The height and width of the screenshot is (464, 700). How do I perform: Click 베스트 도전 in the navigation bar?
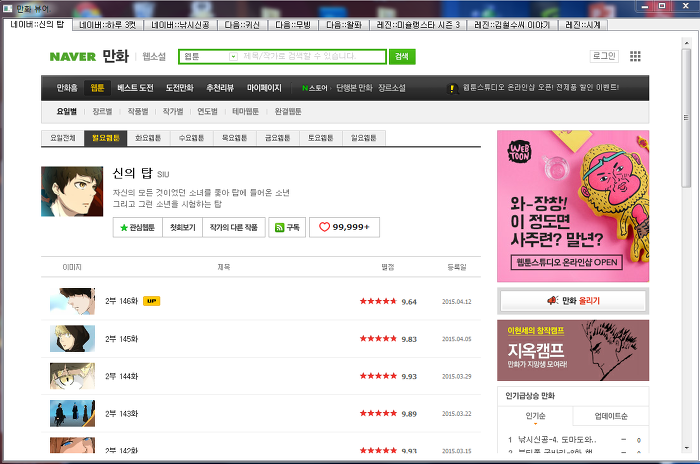pos(135,88)
